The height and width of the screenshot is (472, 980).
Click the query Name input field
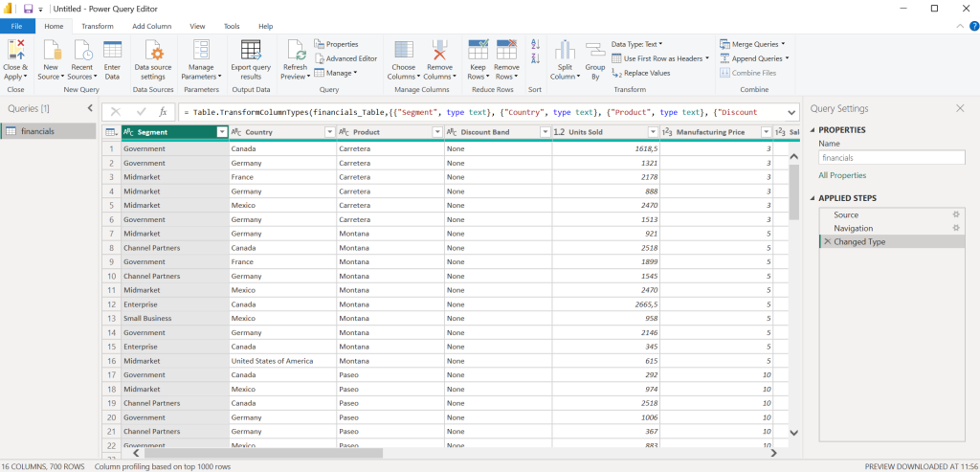coord(892,158)
